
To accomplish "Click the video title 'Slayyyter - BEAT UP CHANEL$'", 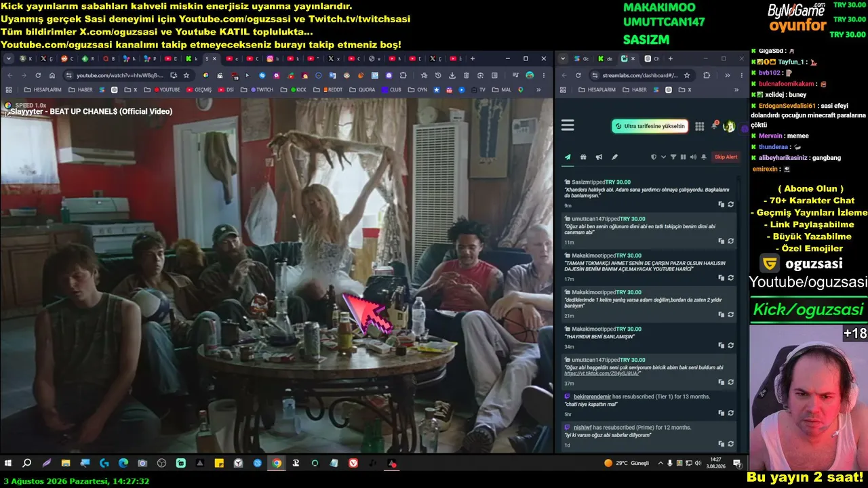I will point(92,111).
